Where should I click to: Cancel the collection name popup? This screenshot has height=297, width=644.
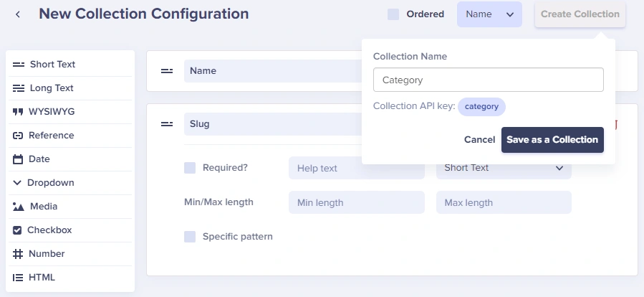pyautogui.click(x=479, y=140)
